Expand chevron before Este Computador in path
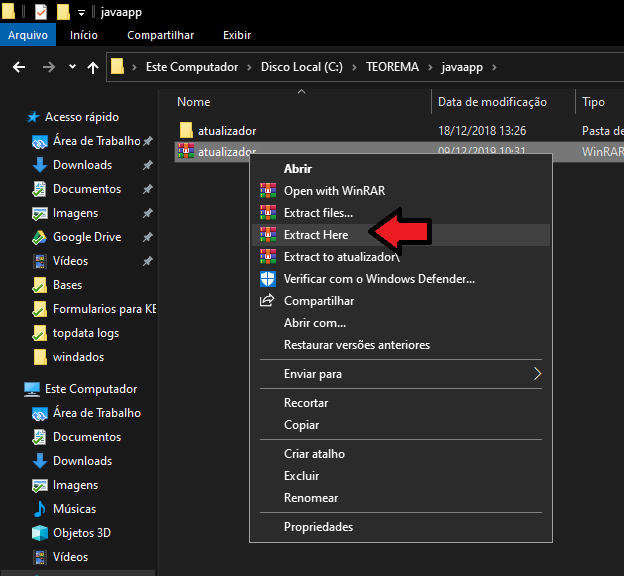Viewport: 624px width, 576px height. pyautogui.click(x=134, y=67)
